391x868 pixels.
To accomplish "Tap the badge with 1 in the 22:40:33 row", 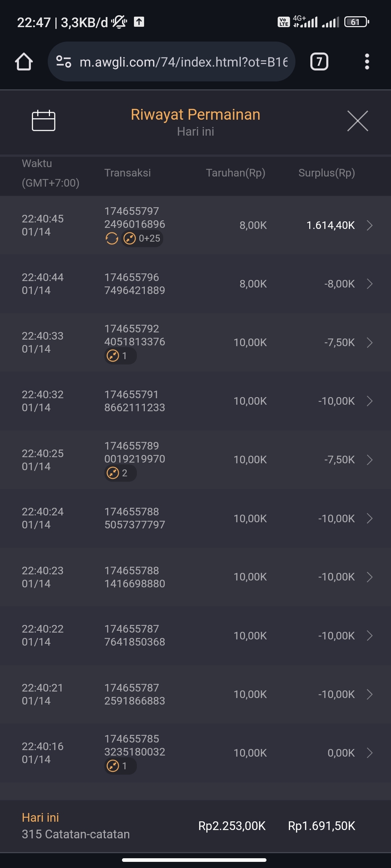I will point(120,356).
